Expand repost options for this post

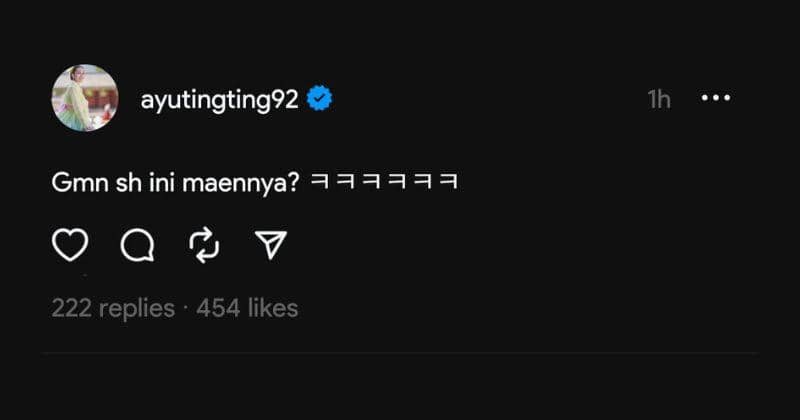pos(204,245)
